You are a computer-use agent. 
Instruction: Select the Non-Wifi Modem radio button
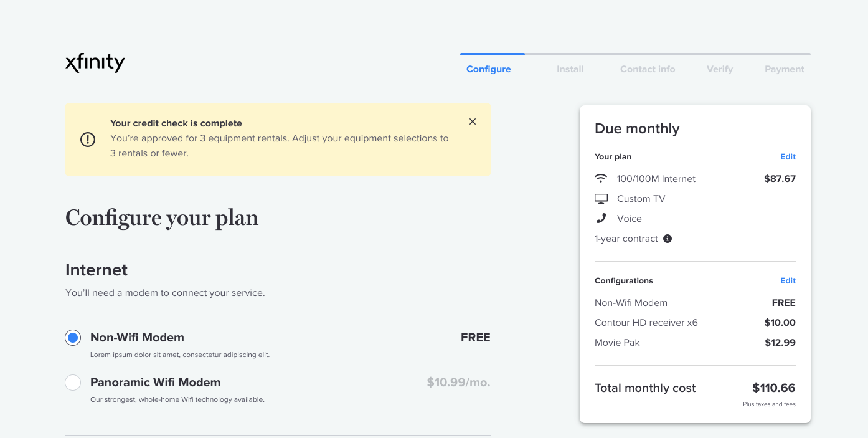73,338
